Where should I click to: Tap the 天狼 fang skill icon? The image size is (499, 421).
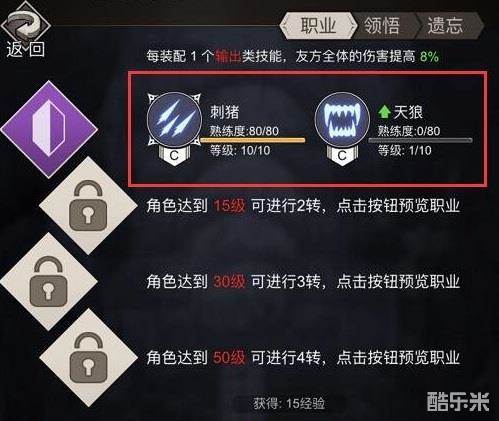[x=342, y=120]
